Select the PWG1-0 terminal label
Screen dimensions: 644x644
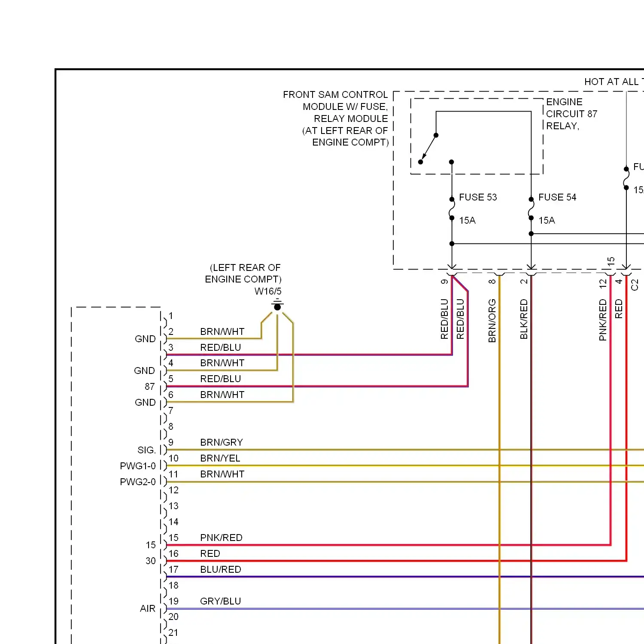pyautogui.click(x=138, y=466)
